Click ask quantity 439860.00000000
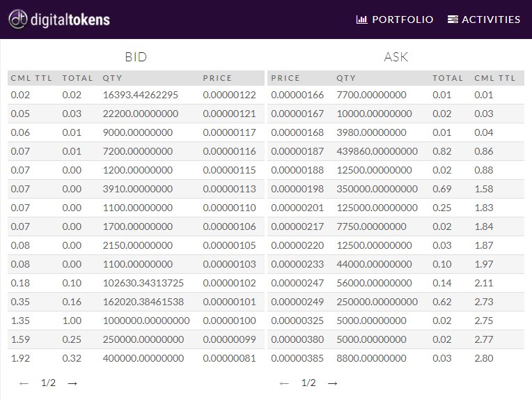Screen dimensions: 532x400 click(377, 151)
